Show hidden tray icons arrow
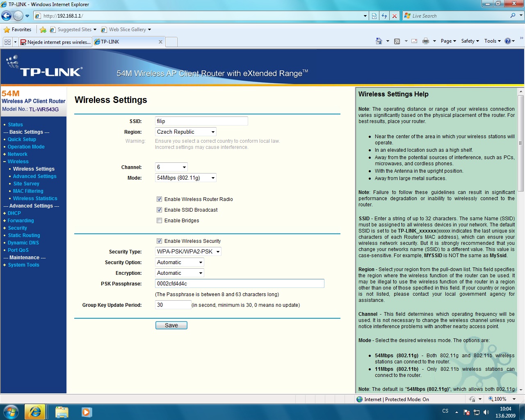Screen dimensions: 525x420 457,412
